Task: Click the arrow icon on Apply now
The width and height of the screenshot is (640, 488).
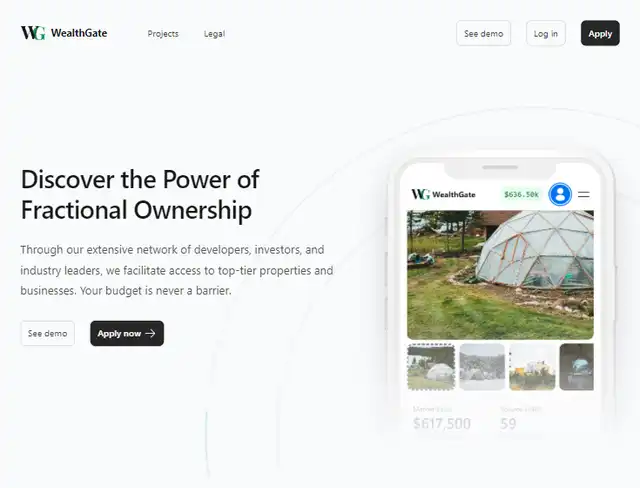Action: pyautogui.click(x=150, y=333)
